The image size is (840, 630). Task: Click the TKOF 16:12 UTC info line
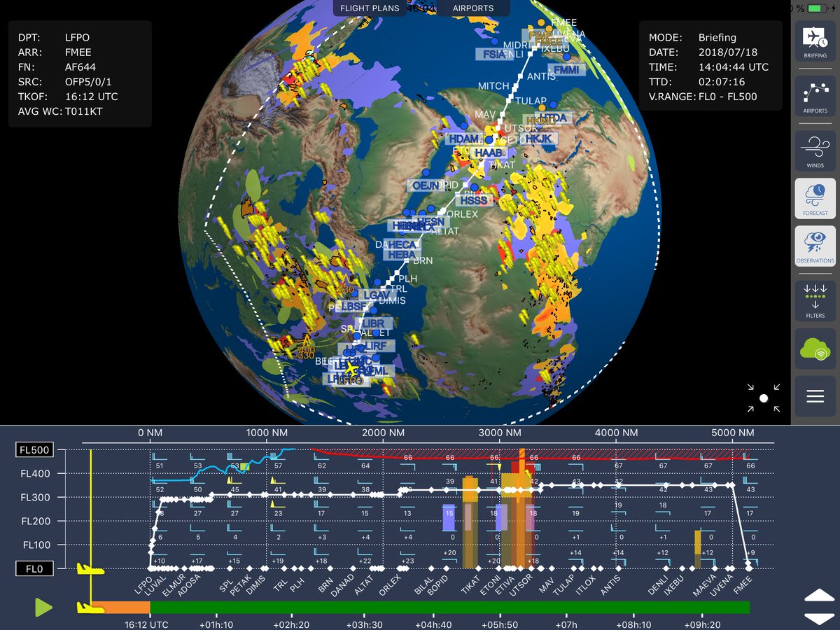pos(68,97)
